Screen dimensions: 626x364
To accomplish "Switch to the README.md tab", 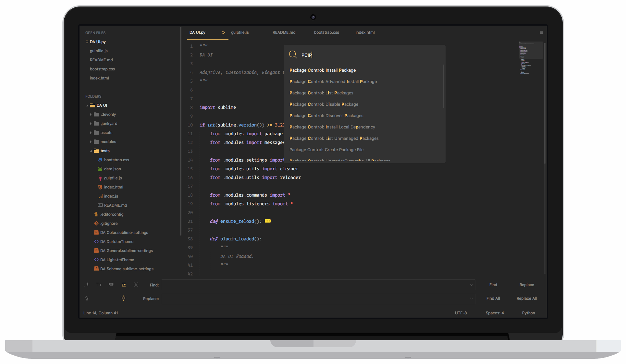I will (x=284, y=32).
